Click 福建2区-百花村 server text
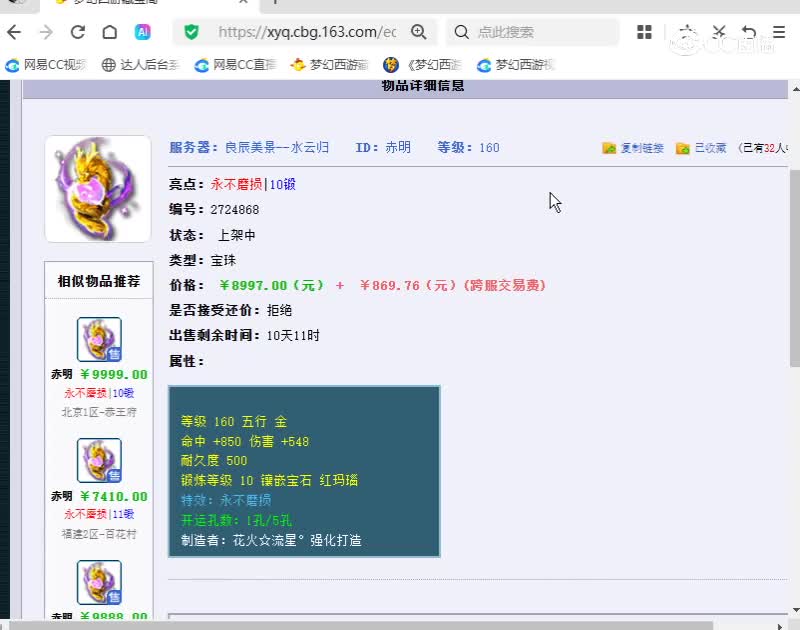This screenshot has width=800, height=630. (99, 534)
